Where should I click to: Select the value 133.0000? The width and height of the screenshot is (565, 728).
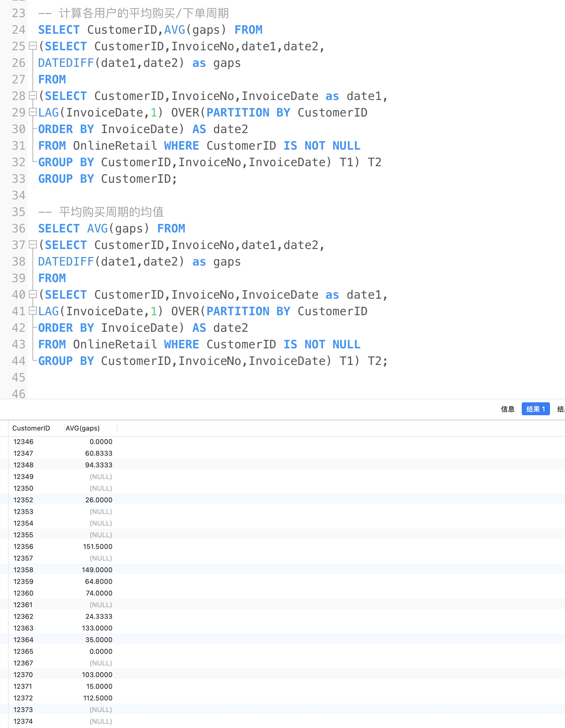click(97, 628)
